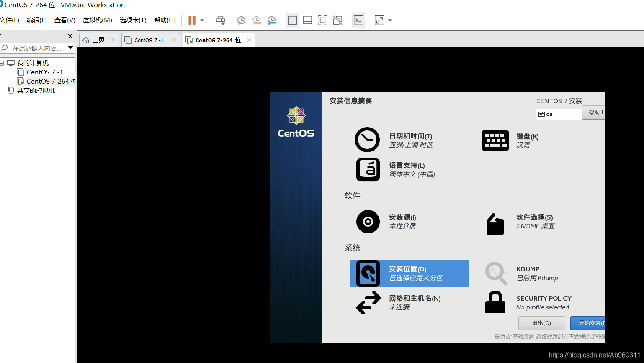Screen dimensions: 644x363
Task: Open 键盘(K) settings via keyboard icon
Action: [495, 141]
